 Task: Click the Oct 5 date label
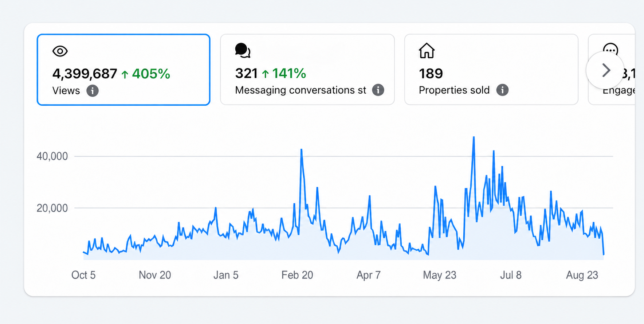point(83,275)
